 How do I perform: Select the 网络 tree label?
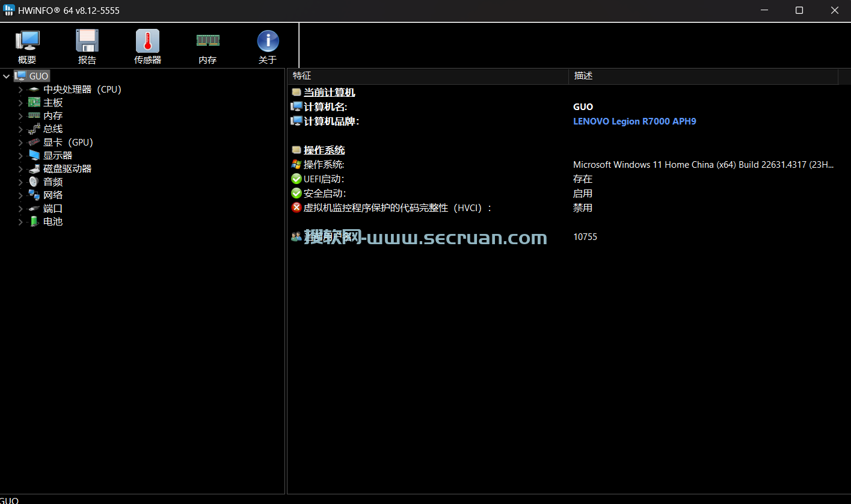[x=53, y=195]
